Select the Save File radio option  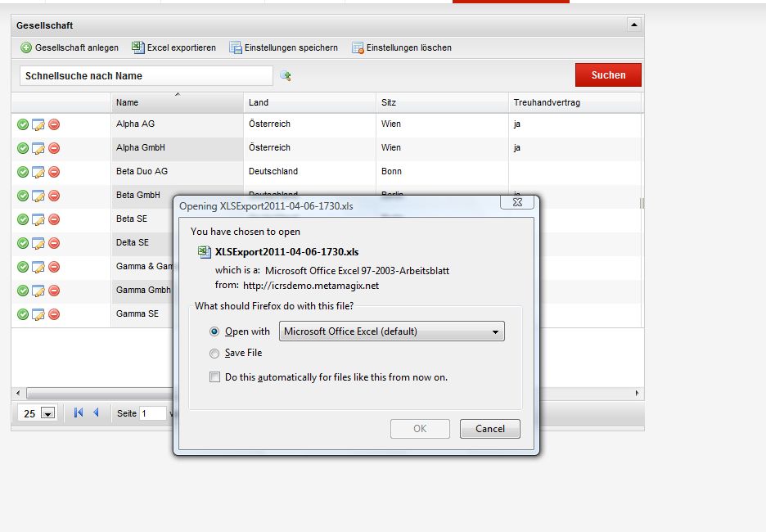coord(214,354)
